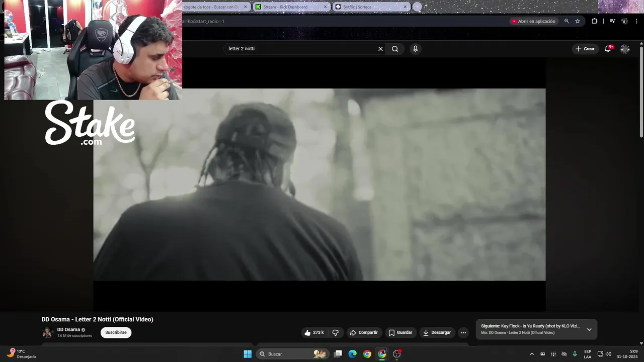Click the Guardar button
The image size is (644, 362).
pos(400,332)
